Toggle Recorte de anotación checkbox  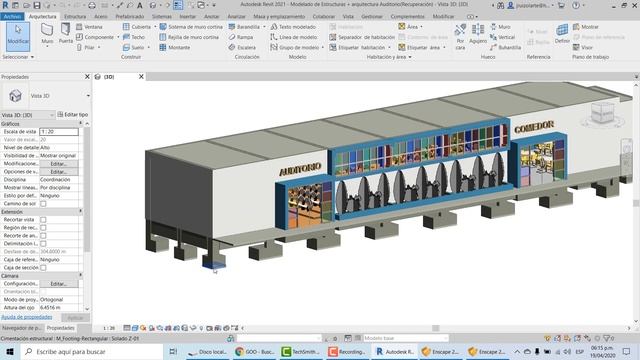(x=43, y=236)
